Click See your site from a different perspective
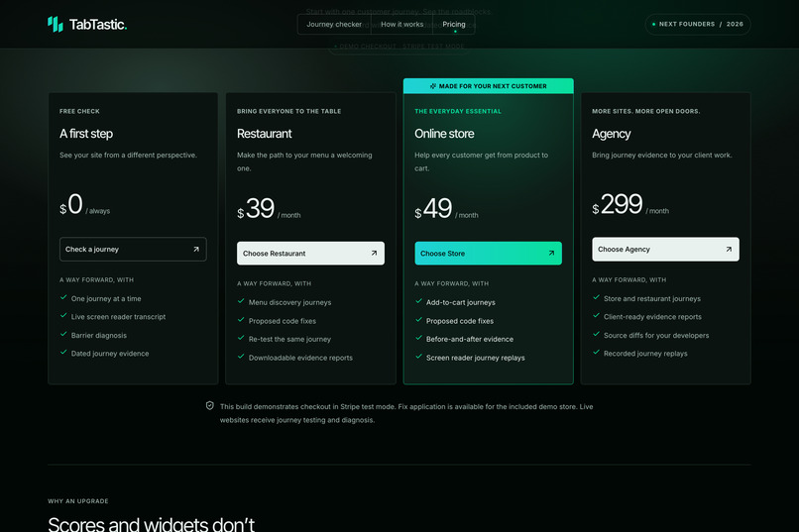This screenshot has height=532, width=799. click(128, 156)
